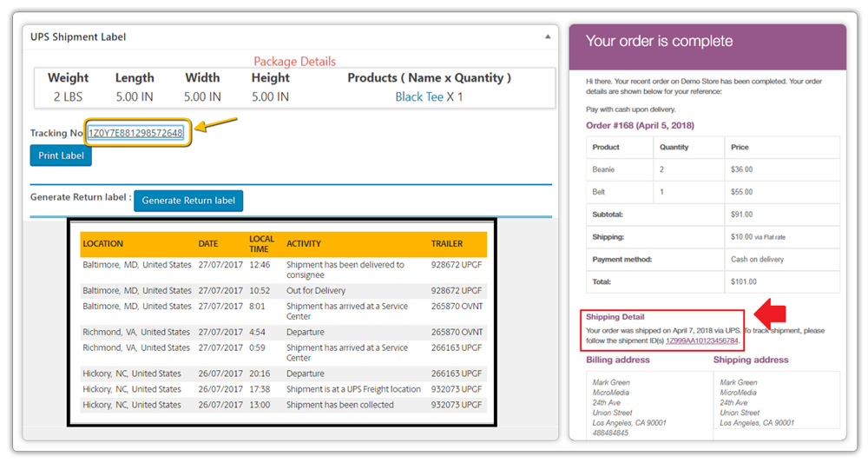Select the Height 5.00 IN value
Screen dimensions: 868x463
270,97
